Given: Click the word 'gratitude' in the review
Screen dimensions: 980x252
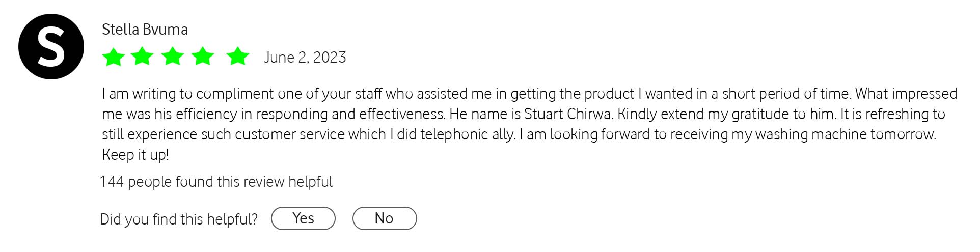Looking at the screenshot, I should (x=760, y=115).
